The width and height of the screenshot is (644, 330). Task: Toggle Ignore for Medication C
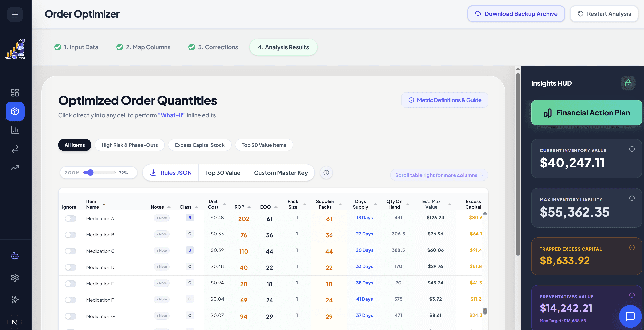[x=71, y=251]
